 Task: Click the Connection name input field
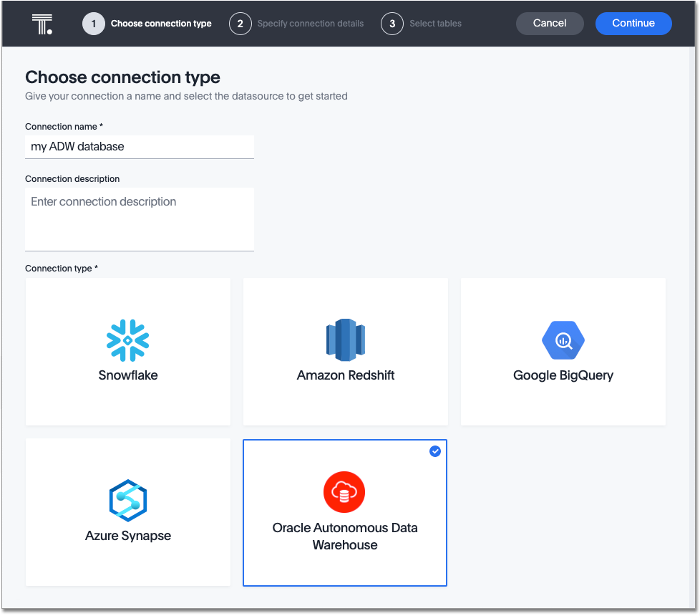[140, 147]
